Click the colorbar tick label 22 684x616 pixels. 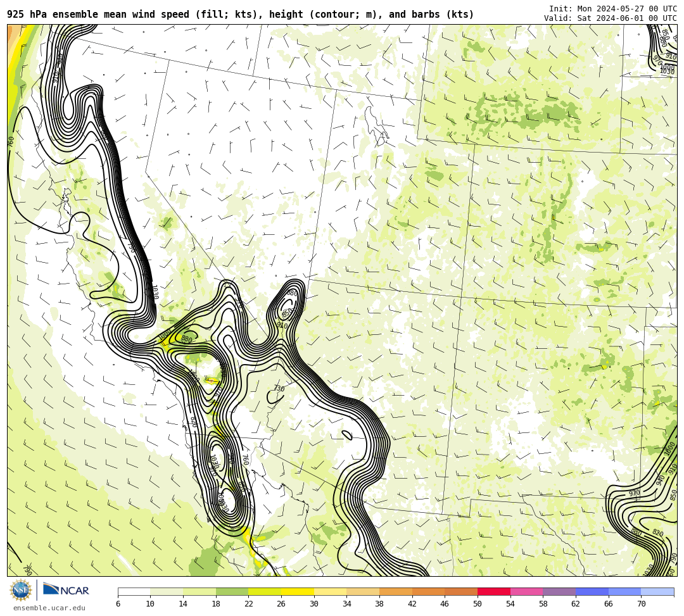[249, 604]
